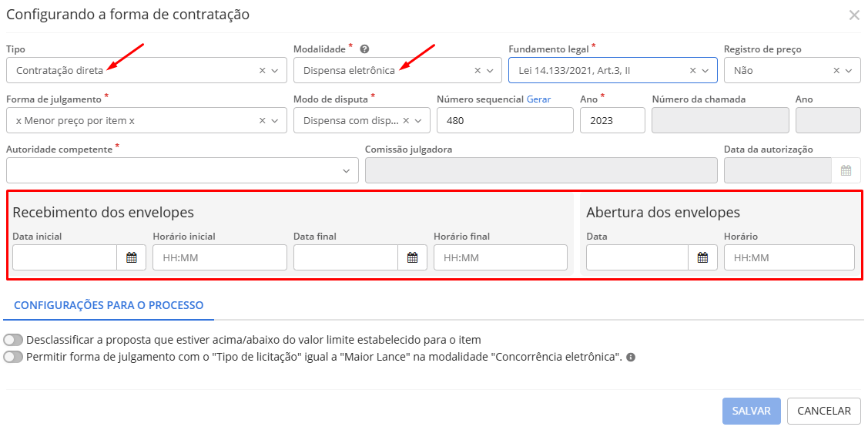868x430 pixels.
Task: Clear the Registro de preço value
Action: [x=836, y=70]
